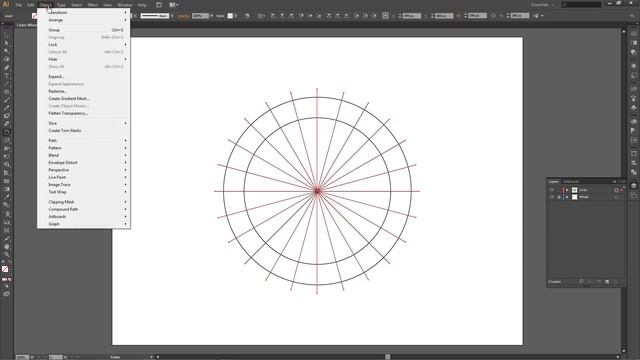Select the Type tool
This screenshot has width=640, height=360.
(6, 76)
